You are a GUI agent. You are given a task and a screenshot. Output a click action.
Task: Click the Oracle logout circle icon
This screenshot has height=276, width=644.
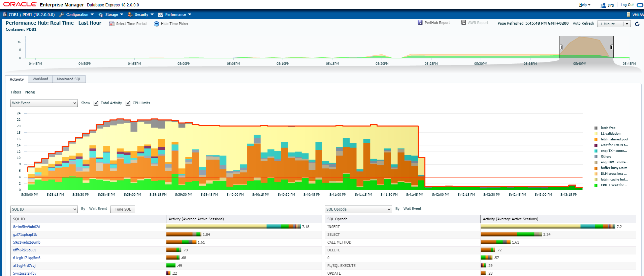[x=640, y=5]
